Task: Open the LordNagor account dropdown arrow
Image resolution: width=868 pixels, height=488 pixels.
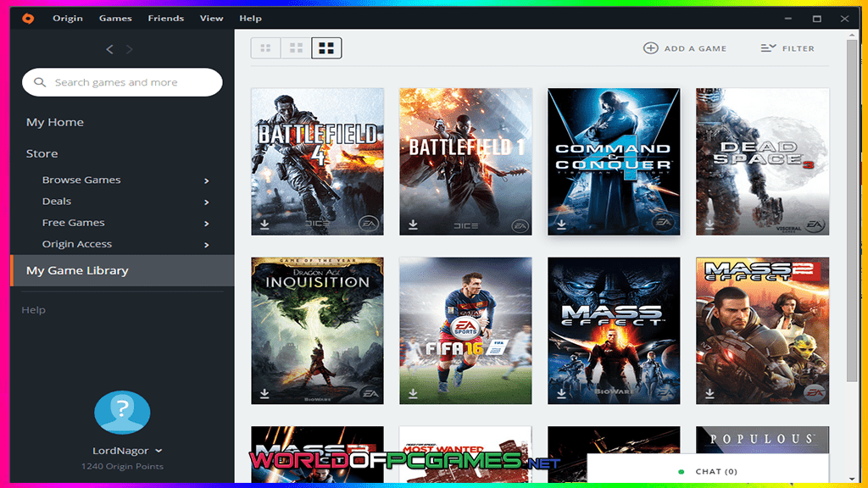Action: pos(159,451)
